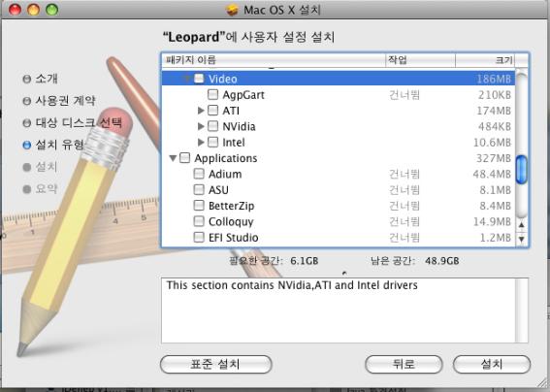Viewport: 550px width, 392px height.
Task: Enable the Colloquy checkbox
Action: (x=199, y=221)
